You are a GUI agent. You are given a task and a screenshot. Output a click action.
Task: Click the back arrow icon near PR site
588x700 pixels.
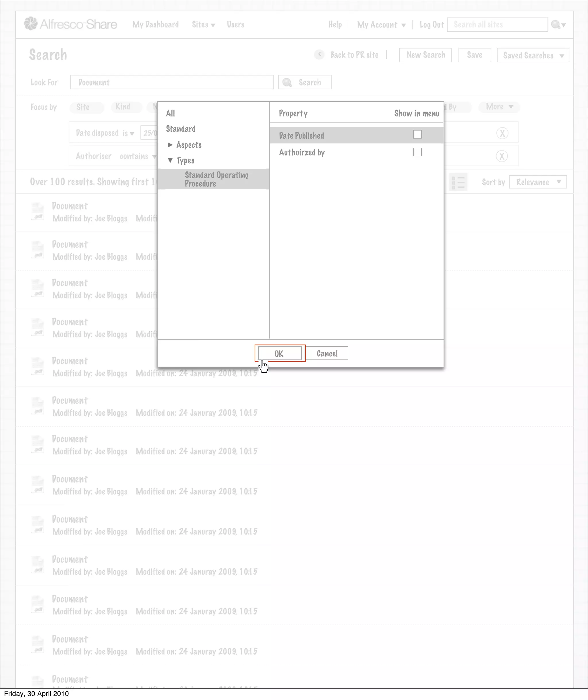[x=319, y=54]
